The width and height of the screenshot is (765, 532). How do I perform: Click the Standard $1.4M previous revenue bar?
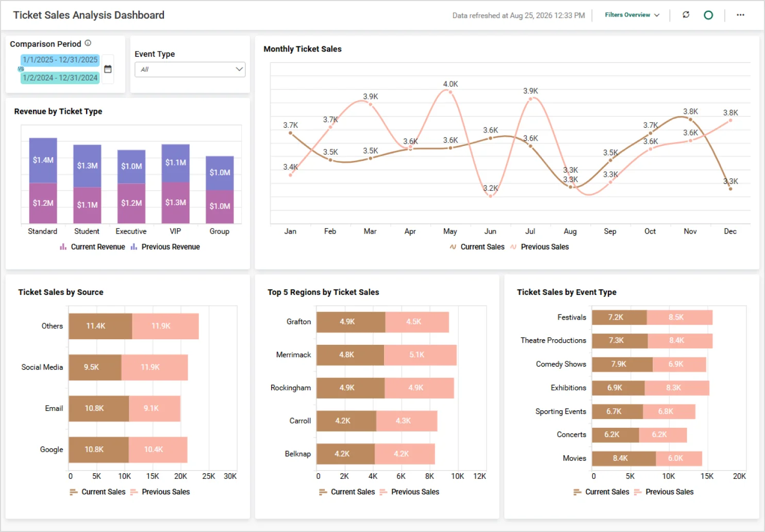click(x=43, y=160)
